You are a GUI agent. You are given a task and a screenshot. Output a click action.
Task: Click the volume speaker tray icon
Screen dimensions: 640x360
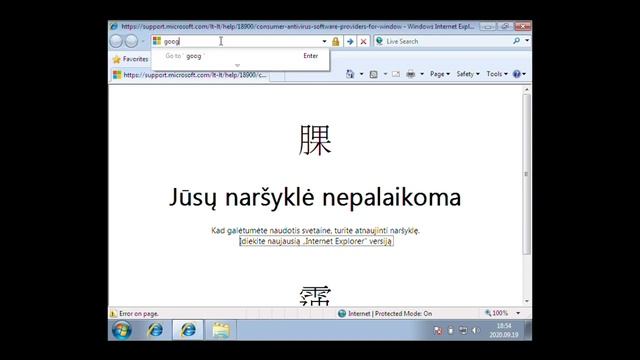476,330
